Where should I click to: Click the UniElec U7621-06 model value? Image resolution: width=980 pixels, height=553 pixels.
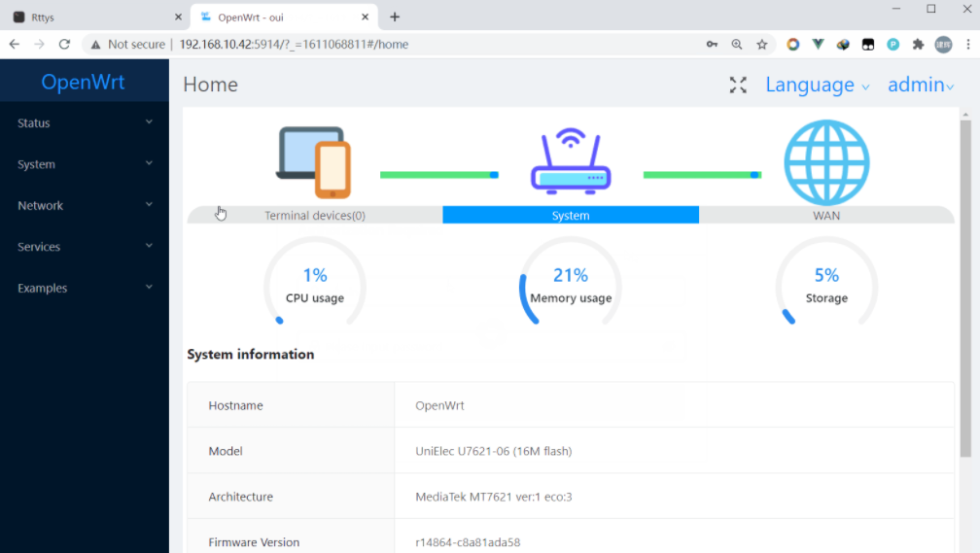[x=494, y=451]
